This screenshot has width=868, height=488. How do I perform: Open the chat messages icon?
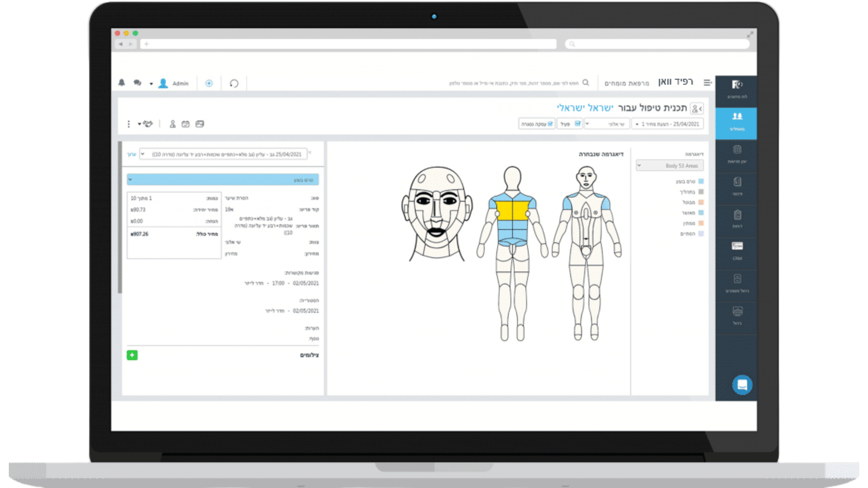137,83
